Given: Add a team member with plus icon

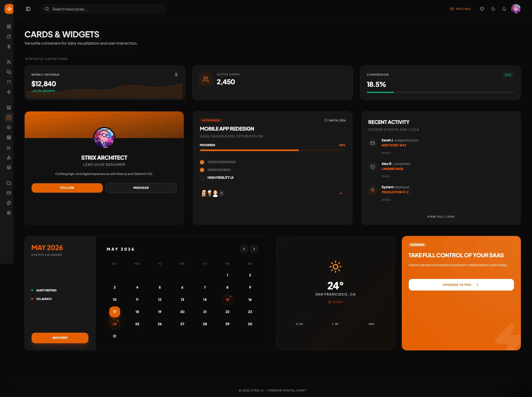Looking at the screenshot, I should click(341, 193).
